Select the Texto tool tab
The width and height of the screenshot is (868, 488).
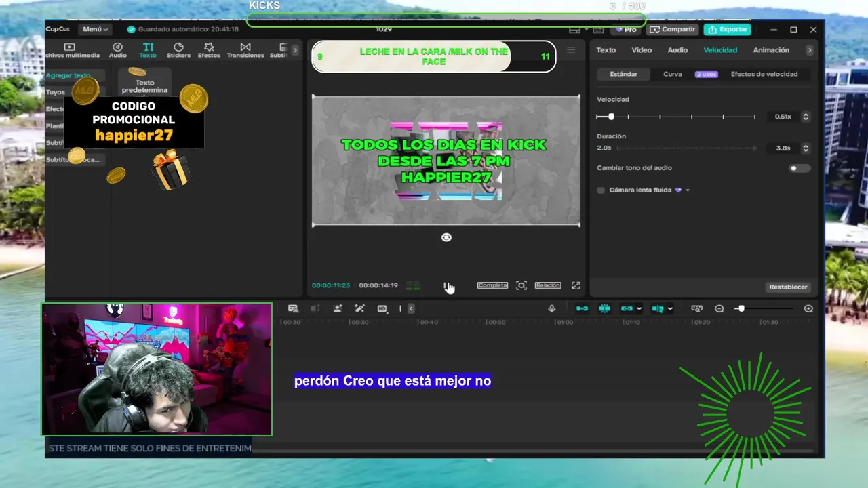tap(148, 50)
